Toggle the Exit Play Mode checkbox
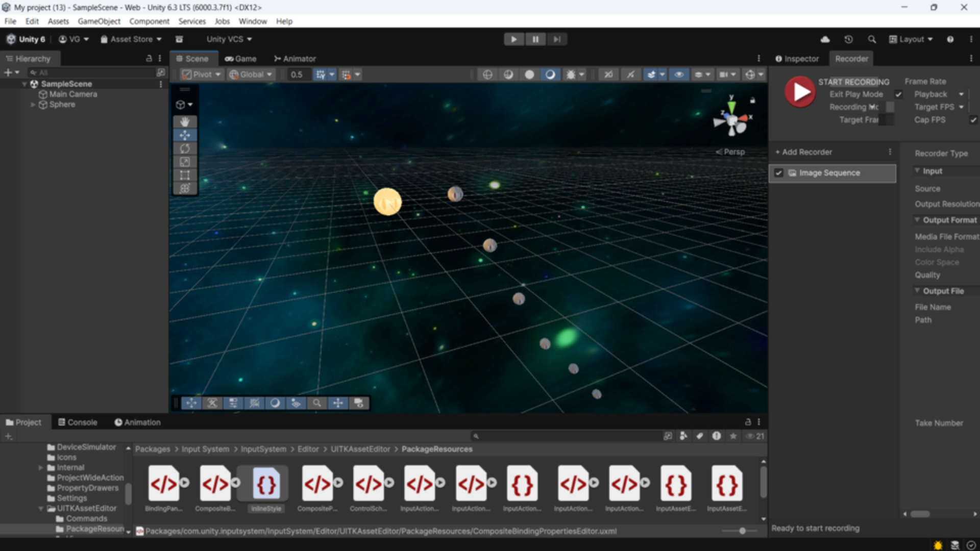The image size is (980, 551). tap(898, 94)
